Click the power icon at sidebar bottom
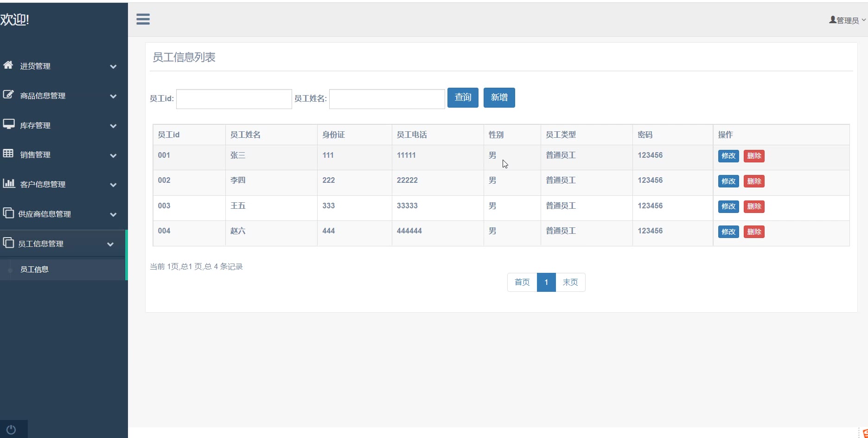Screen dimensions: 868x438 pyautogui.click(x=11, y=430)
